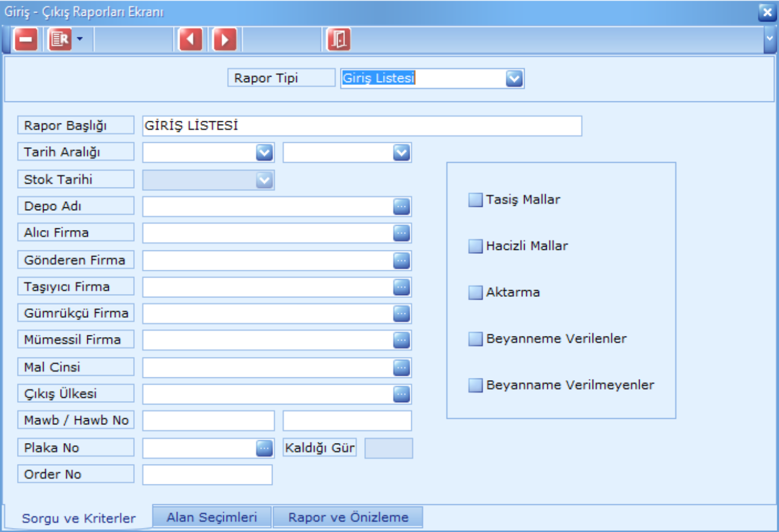The image size is (779, 532).
Task: Open the Rapor Tipi dropdown arrow
Action: [x=514, y=78]
